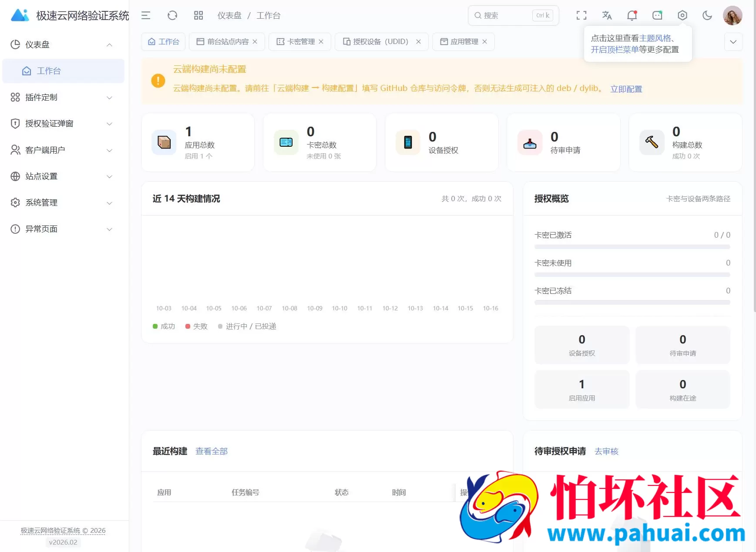Collapse the sidebar with the hamburger icon
This screenshot has width=756, height=552.
tap(146, 16)
